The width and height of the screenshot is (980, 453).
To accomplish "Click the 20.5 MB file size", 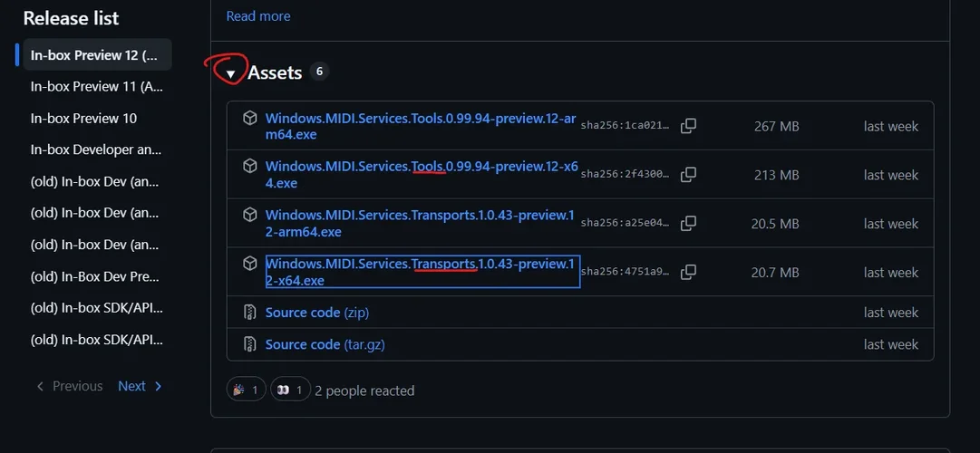I will (x=775, y=224).
